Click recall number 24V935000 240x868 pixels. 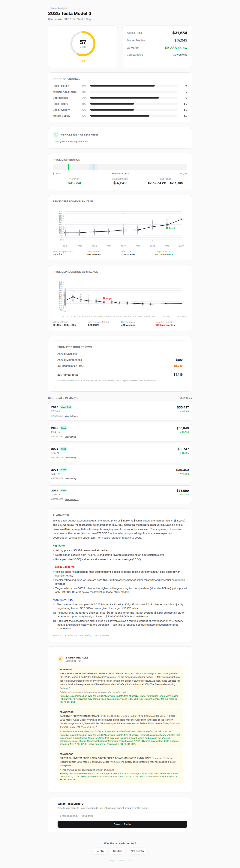coord(66,670)
